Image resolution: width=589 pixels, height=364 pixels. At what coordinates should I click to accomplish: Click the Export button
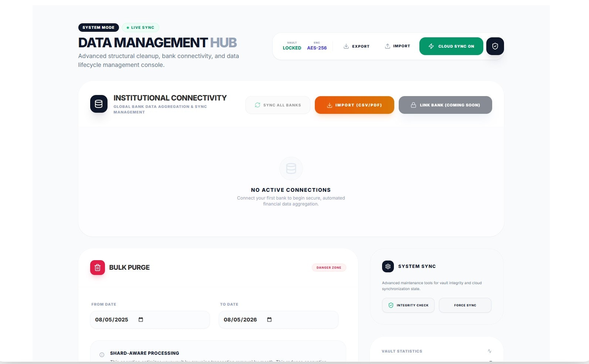[357, 46]
